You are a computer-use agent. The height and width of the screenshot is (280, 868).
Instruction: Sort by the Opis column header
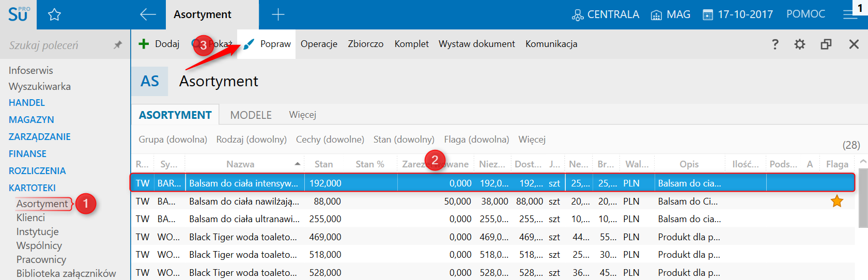689,164
